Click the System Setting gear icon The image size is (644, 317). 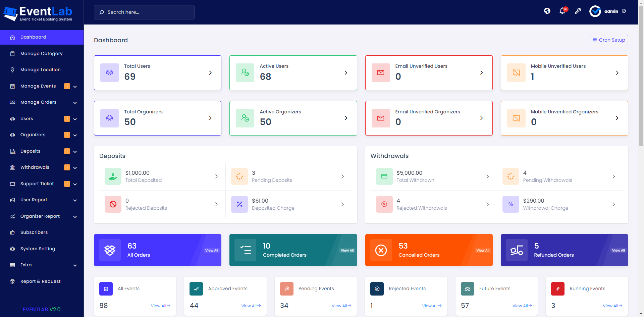(12, 249)
